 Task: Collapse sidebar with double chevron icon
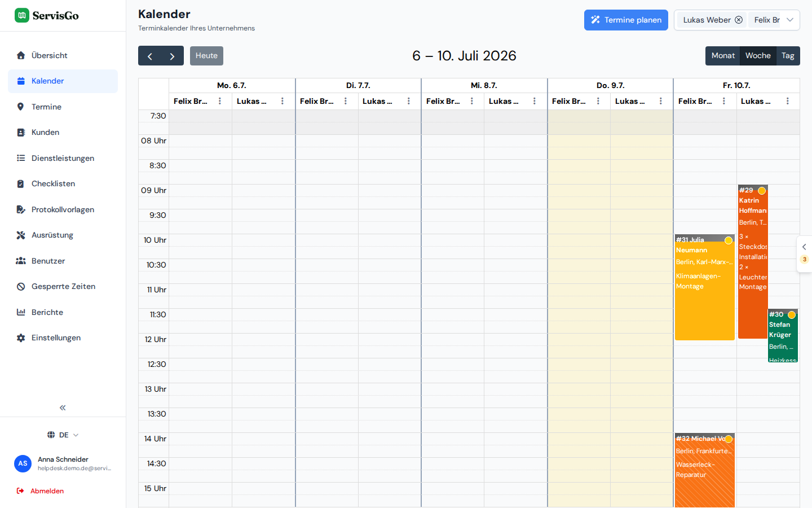pos(63,408)
